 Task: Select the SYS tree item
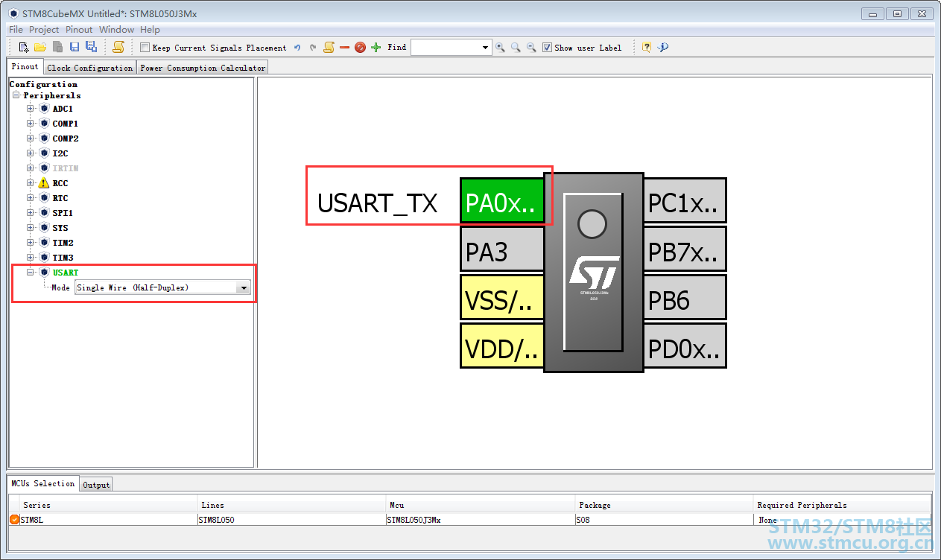[60, 227]
